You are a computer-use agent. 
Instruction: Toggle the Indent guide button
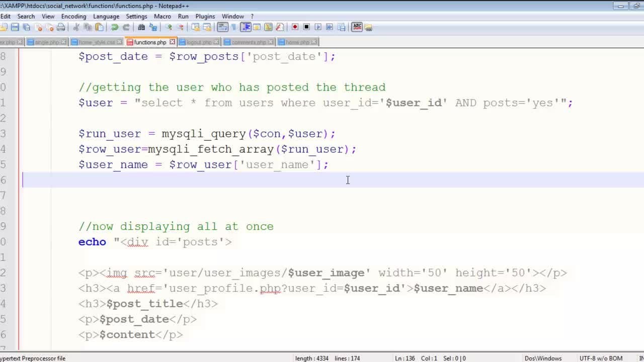point(246,27)
